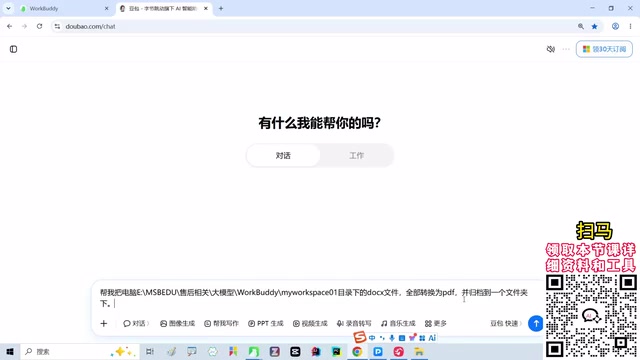Viewport: 640px width, 360px height.
Task: Open Task View on the taskbar
Action: pos(150,351)
